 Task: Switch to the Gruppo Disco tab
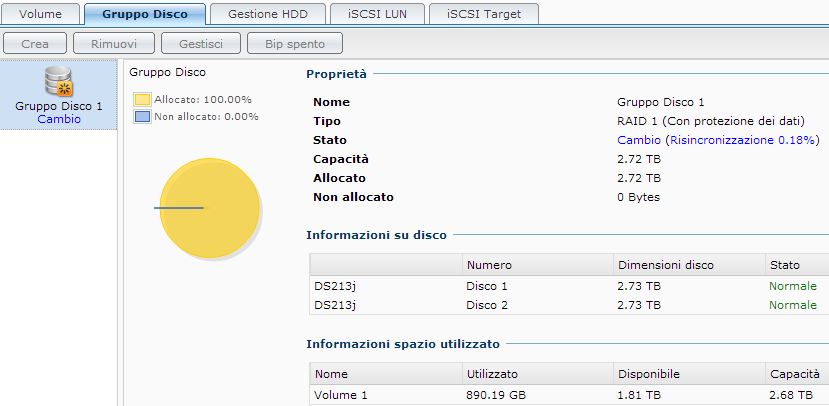[x=145, y=14]
